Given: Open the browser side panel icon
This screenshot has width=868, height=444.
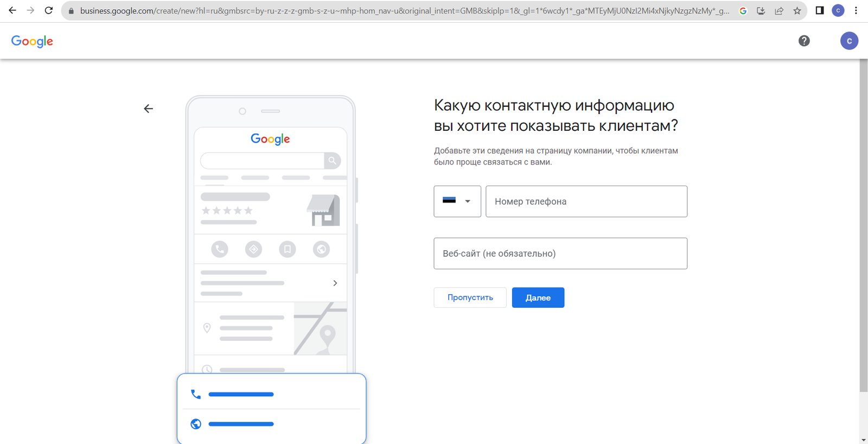Looking at the screenshot, I should (820, 10).
